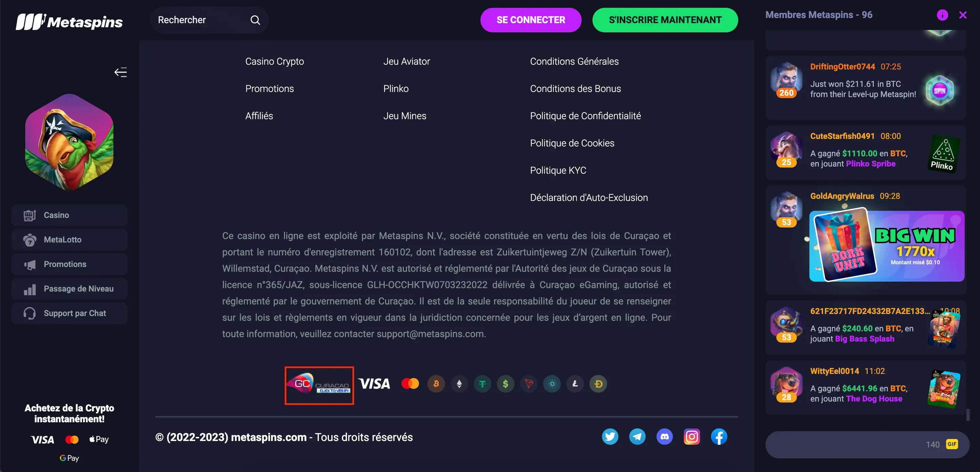The height and width of the screenshot is (472, 980).
Task: Open the Discord social icon
Action: [665, 437]
